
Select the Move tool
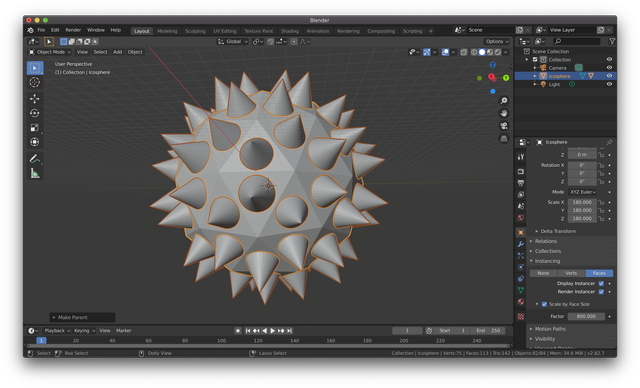[x=35, y=99]
